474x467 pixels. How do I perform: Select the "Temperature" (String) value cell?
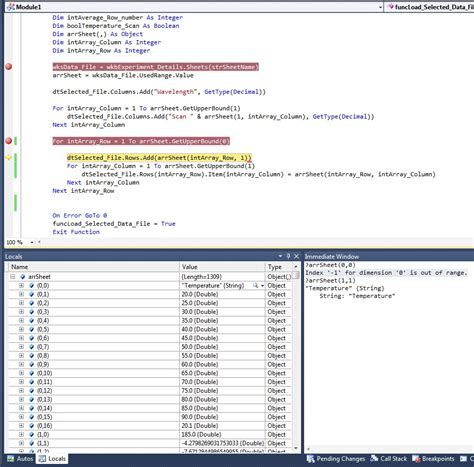(x=222, y=286)
